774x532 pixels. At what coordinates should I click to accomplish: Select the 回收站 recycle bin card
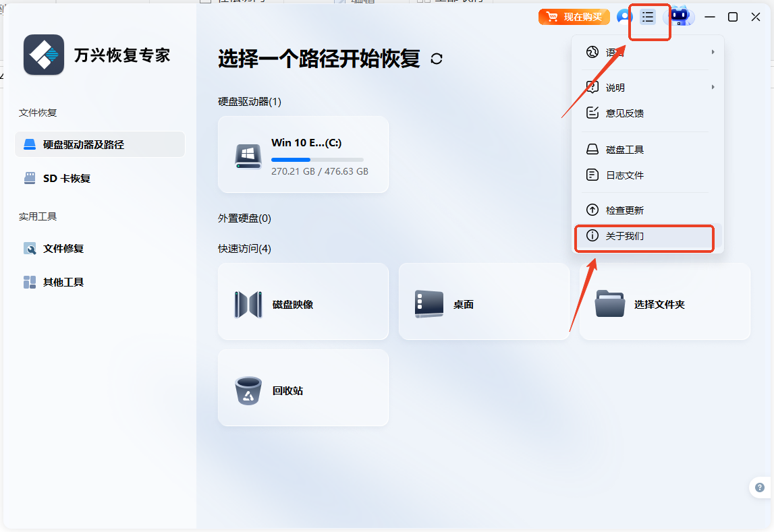[303, 388]
